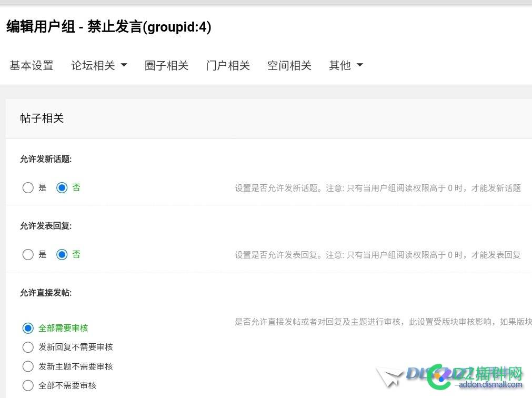The image size is (532, 398).
Task: Enable 是 for 允许发表回复
Action: [x=28, y=254]
